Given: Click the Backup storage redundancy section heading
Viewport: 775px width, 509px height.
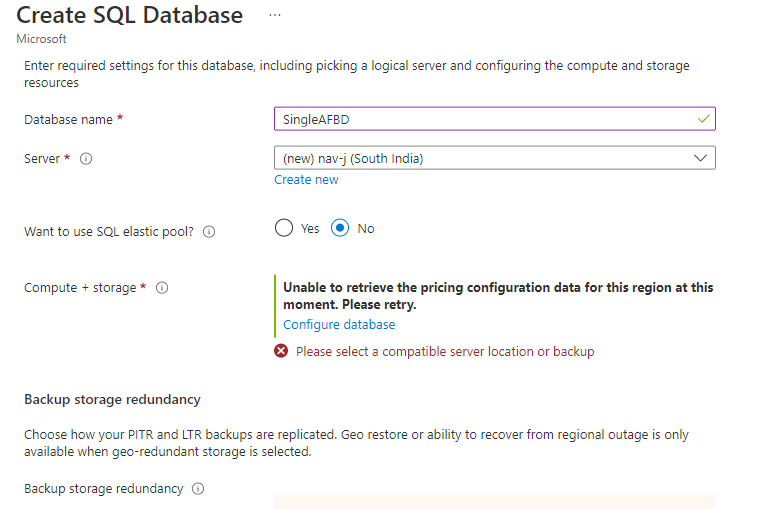Looking at the screenshot, I should pyautogui.click(x=112, y=399).
